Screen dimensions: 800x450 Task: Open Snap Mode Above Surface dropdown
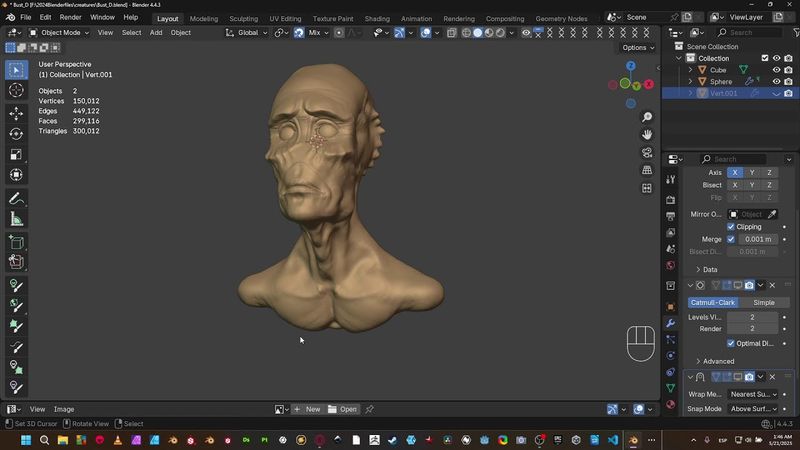click(753, 409)
